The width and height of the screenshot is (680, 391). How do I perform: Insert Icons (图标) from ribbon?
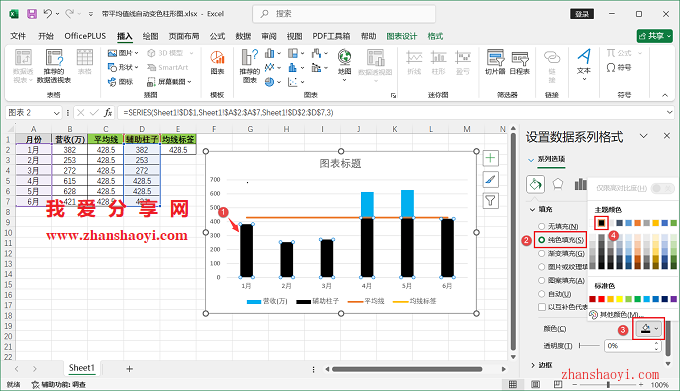point(121,81)
